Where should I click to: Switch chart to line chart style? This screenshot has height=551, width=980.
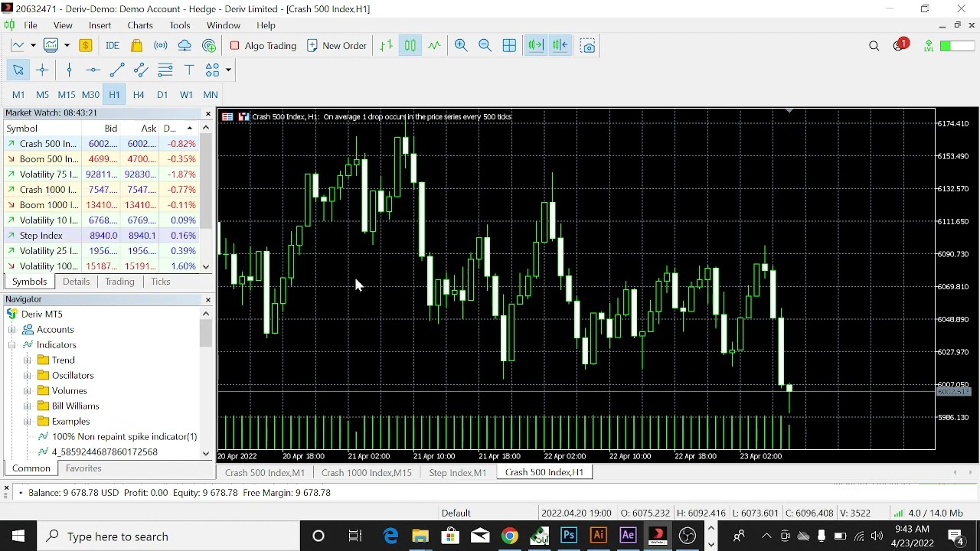435,46
